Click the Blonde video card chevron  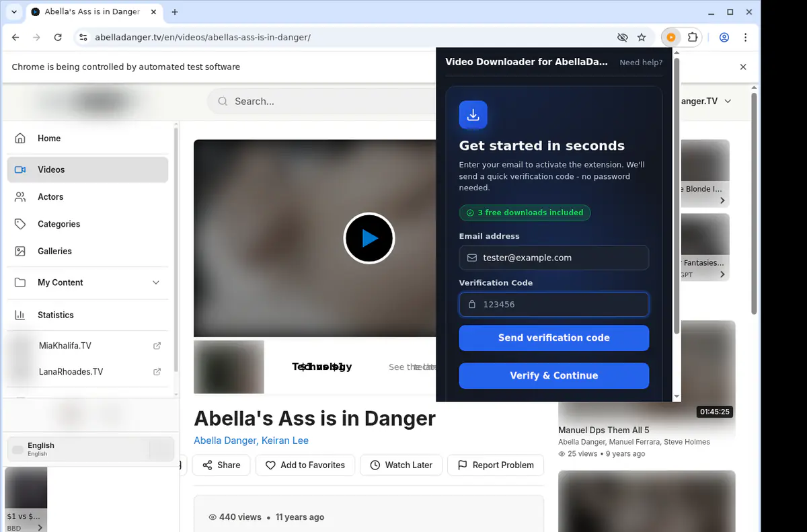click(x=722, y=200)
